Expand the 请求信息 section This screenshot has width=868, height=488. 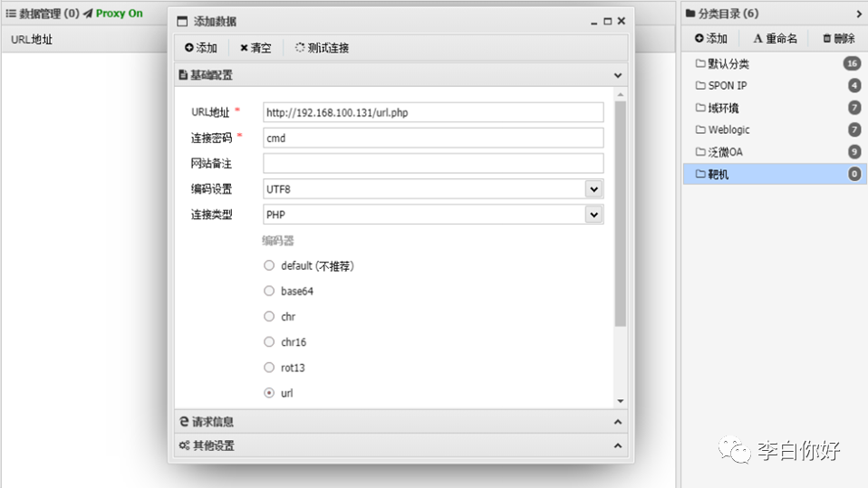618,422
